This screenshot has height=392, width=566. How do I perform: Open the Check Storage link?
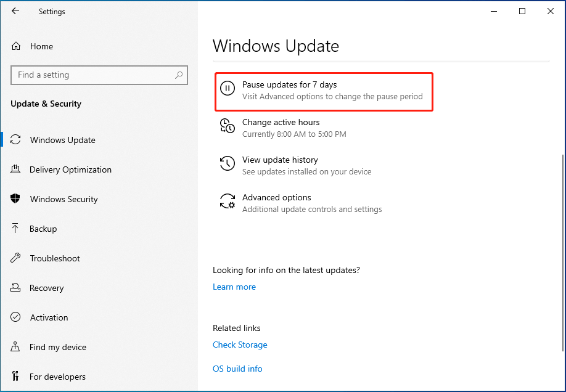[240, 345]
